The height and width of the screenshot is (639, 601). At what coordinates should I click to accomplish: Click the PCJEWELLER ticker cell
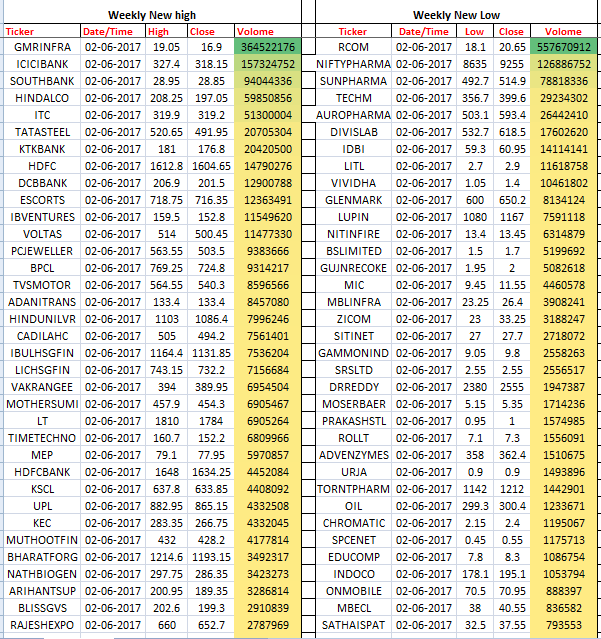42,251
